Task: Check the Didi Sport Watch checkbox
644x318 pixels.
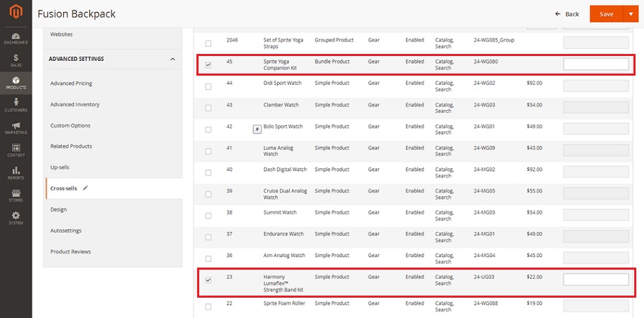Action: point(208,87)
